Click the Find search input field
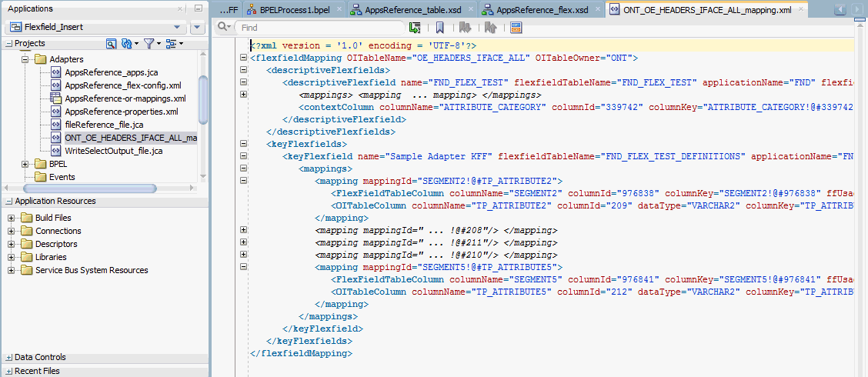The height and width of the screenshot is (377, 868). tap(319, 27)
